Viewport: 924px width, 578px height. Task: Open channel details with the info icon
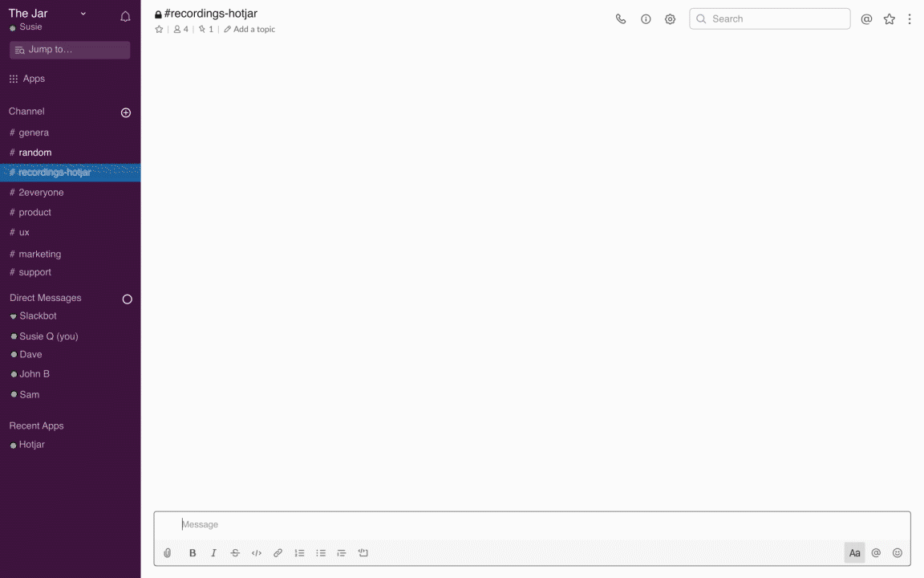click(646, 18)
